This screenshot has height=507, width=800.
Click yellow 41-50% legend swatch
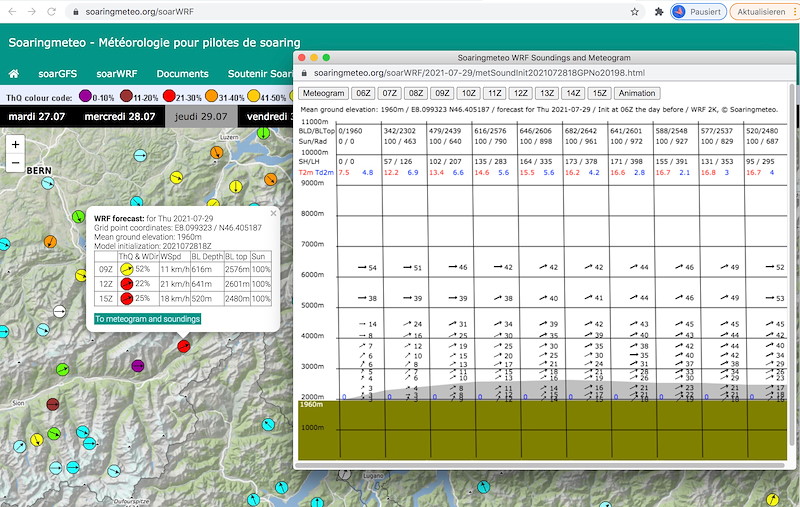click(254, 95)
